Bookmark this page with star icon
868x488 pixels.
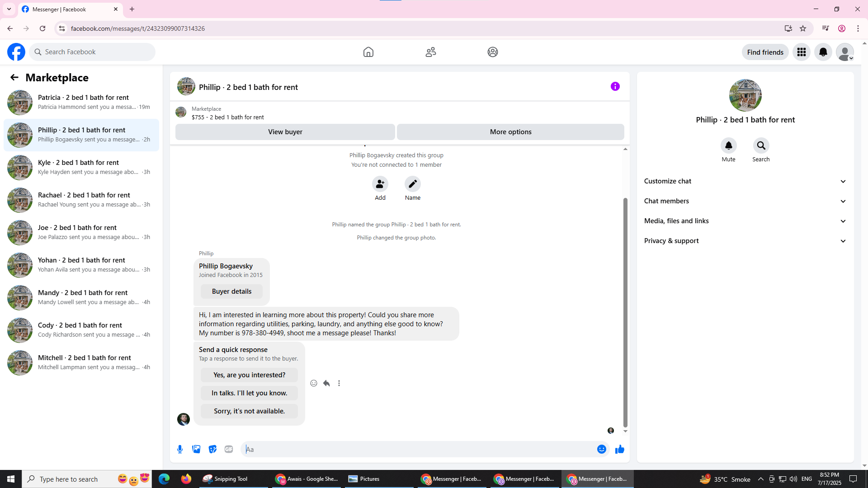(x=803, y=28)
